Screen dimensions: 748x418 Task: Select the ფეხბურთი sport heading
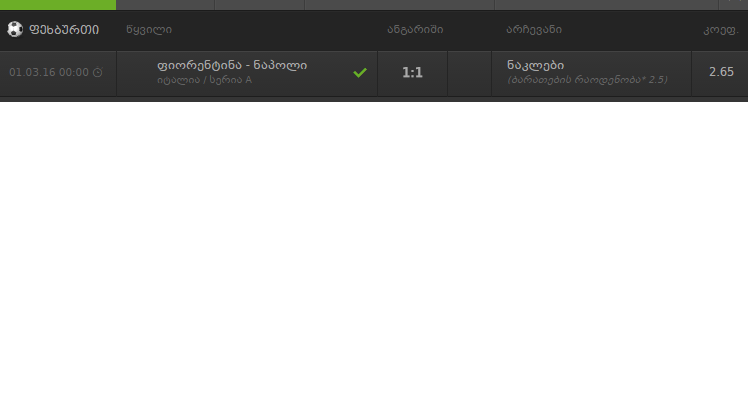64,30
